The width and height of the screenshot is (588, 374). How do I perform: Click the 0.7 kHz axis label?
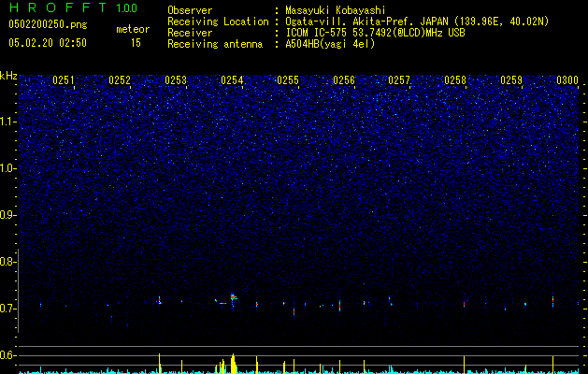click(x=7, y=309)
